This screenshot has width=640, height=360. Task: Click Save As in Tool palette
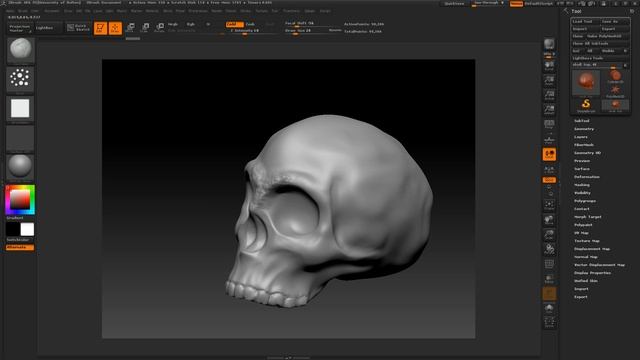pos(615,21)
